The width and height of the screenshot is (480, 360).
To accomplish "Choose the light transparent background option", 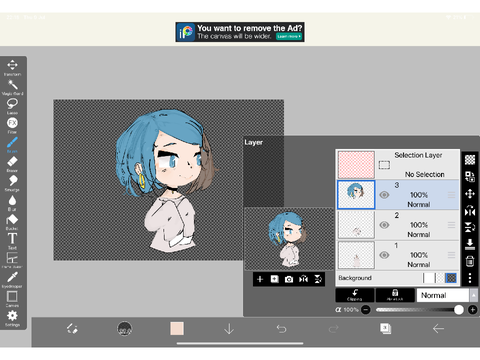I will click(x=440, y=278).
